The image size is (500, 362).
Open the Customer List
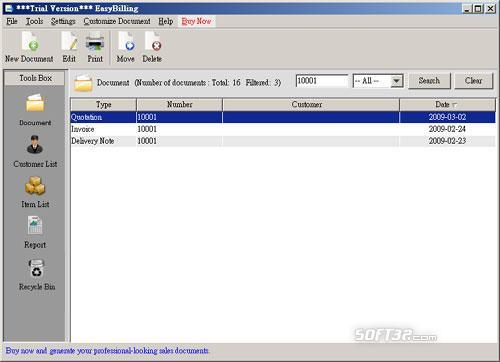35,152
